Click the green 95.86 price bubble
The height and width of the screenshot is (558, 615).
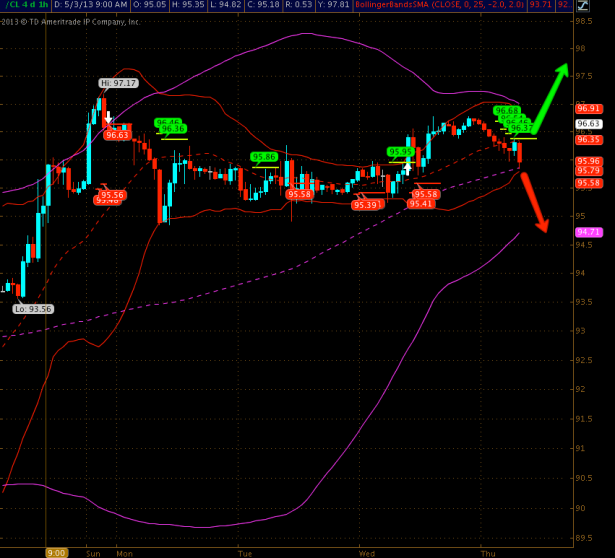[264, 157]
